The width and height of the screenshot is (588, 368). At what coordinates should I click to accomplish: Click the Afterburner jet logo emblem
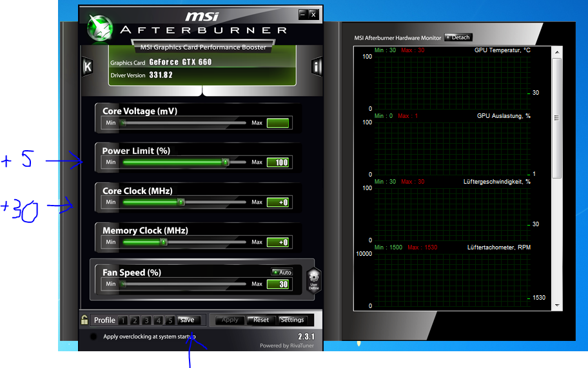pos(100,28)
